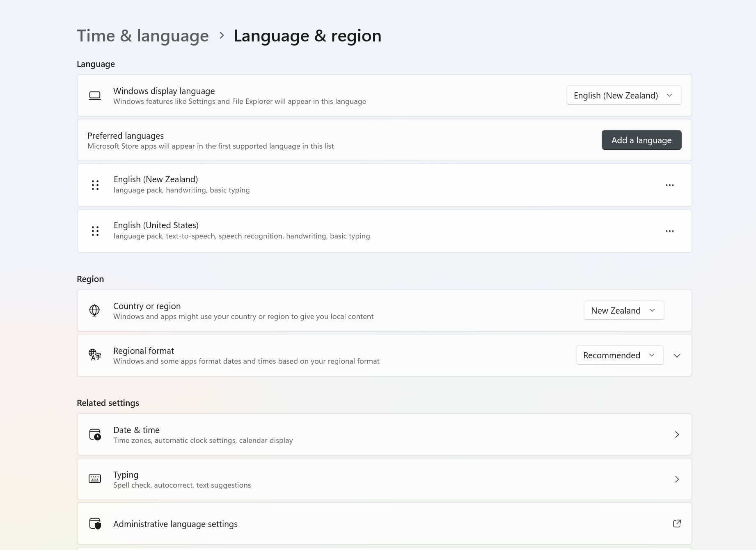Open the Windows display language dropdown
Screen dimensions: 756x550
coord(623,95)
